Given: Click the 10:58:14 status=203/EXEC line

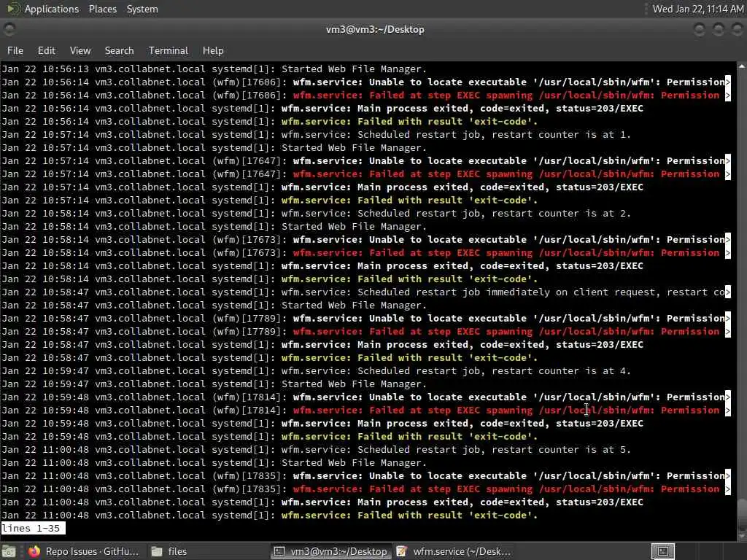Looking at the screenshot, I should coord(322,266).
